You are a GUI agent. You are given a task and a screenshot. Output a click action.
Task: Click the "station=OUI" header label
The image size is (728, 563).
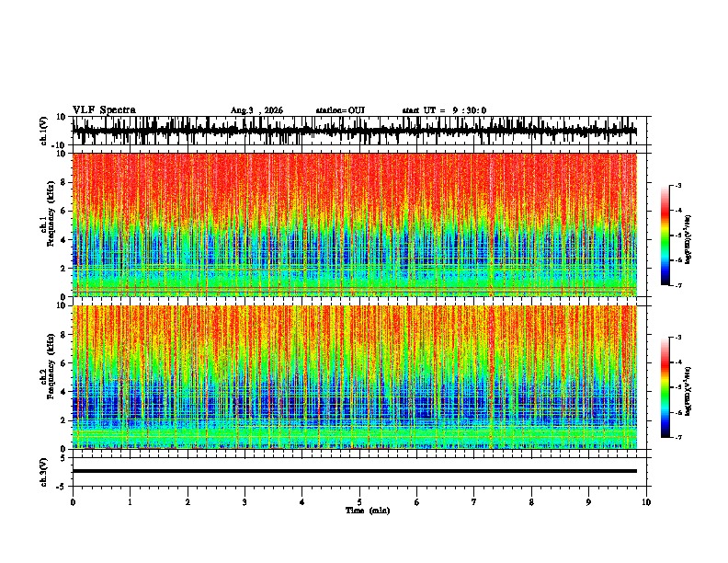tap(340, 110)
